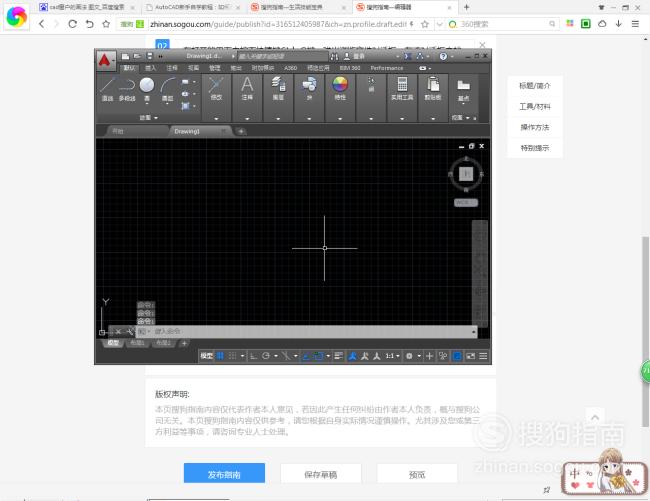The height and width of the screenshot is (501, 650).
Task: Click the Autodesk Exchange X icon in the title bar
Action: coord(407,56)
